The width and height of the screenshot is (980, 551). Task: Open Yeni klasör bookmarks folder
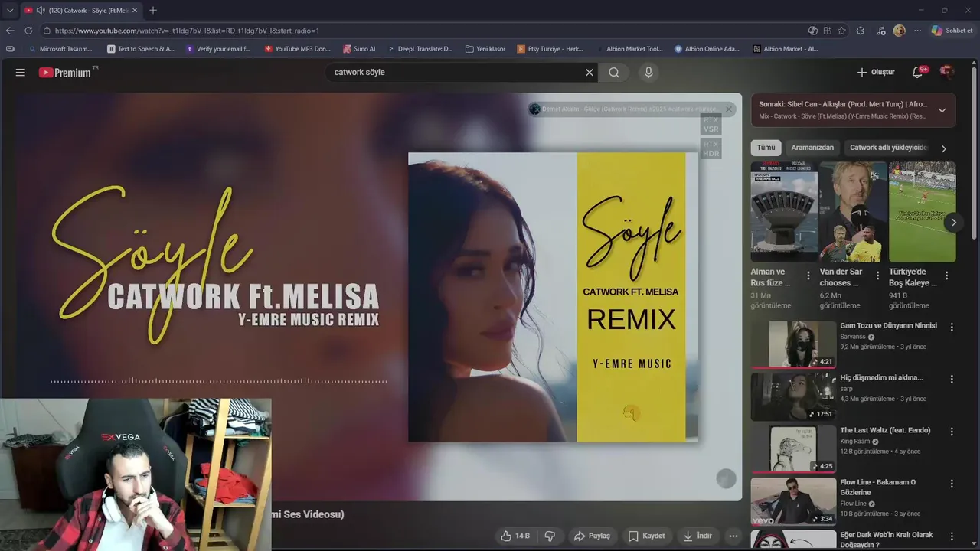(485, 49)
